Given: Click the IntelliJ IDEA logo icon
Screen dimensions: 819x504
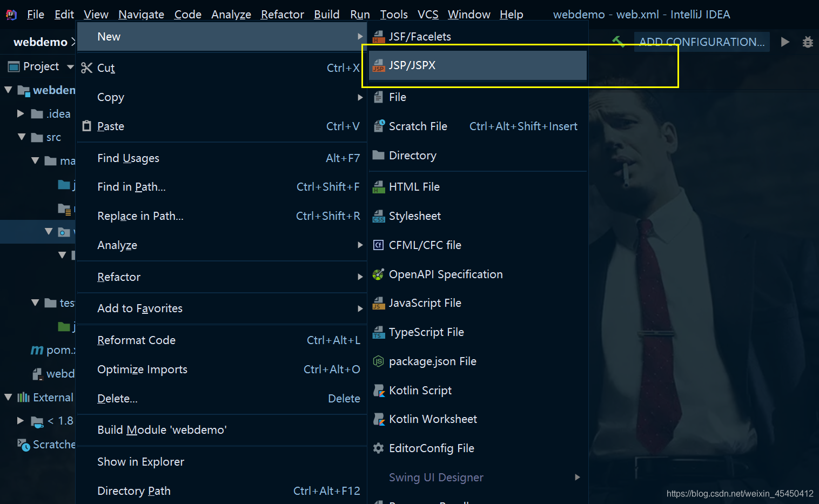Looking at the screenshot, I should pos(11,15).
